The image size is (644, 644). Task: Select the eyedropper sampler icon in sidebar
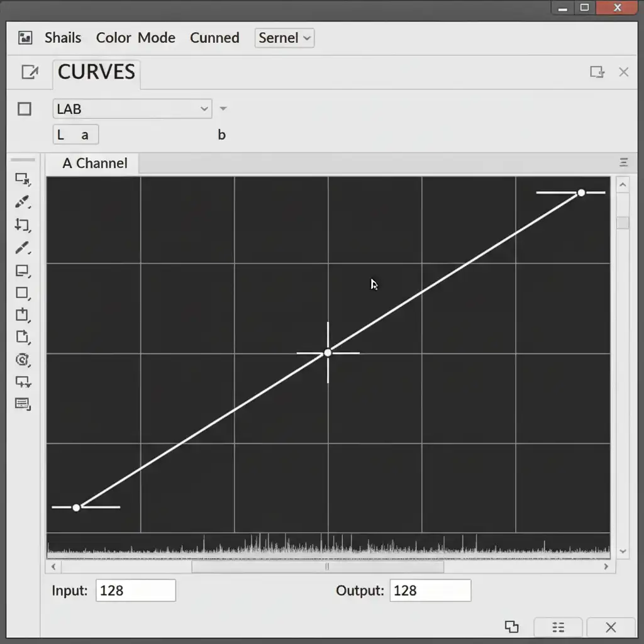[x=23, y=202]
